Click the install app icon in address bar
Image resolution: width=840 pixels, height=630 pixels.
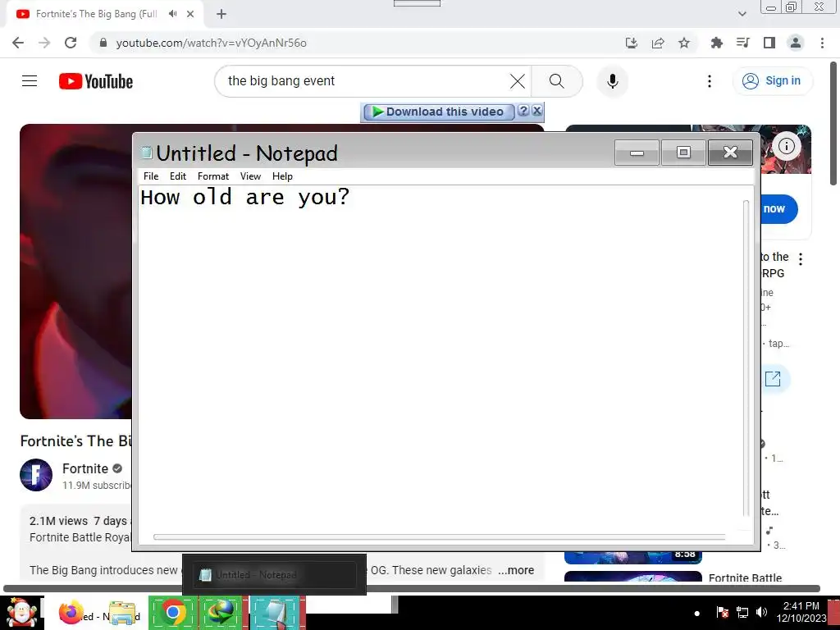[x=632, y=43]
